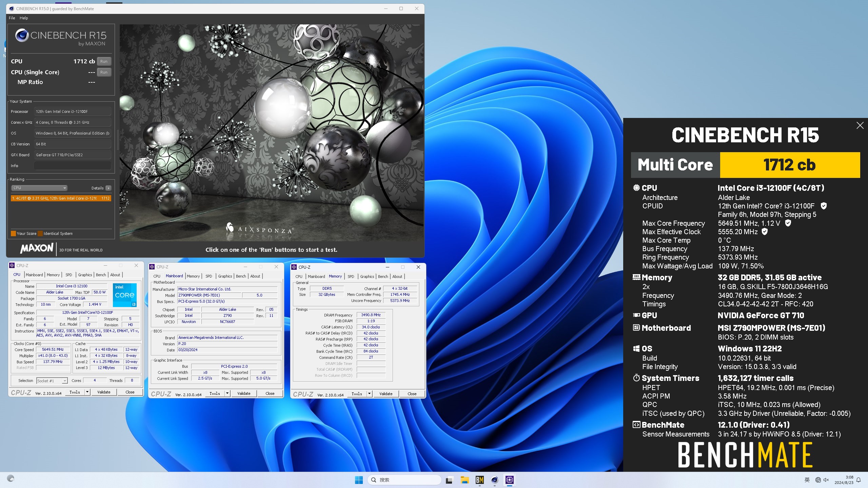Minimize the Memory CPU-Z window

tap(387, 267)
